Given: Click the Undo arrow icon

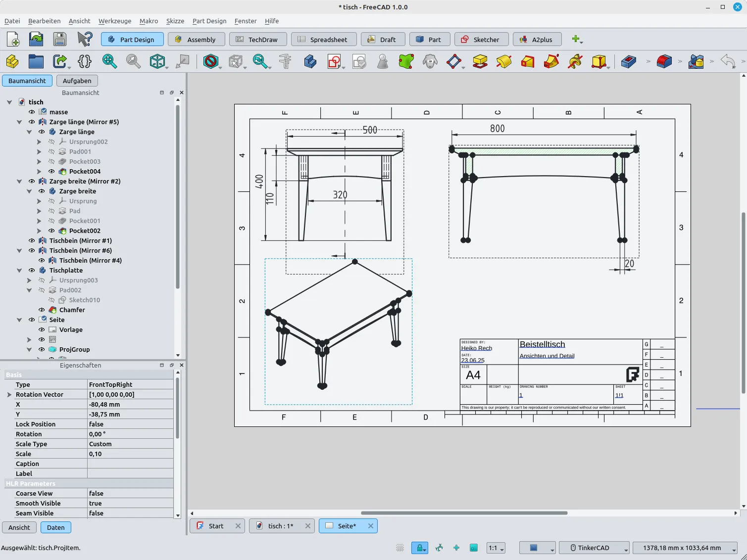Looking at the screenshot, I should coord(728,61).
